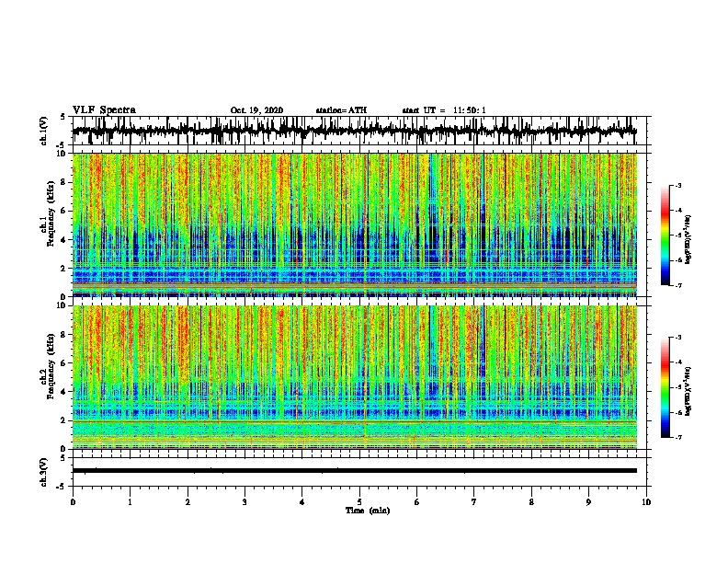The height and width of the screenshot is (563, 728).
Task: Click the time axis tick '4'
Action: click(x=302, y=502)
